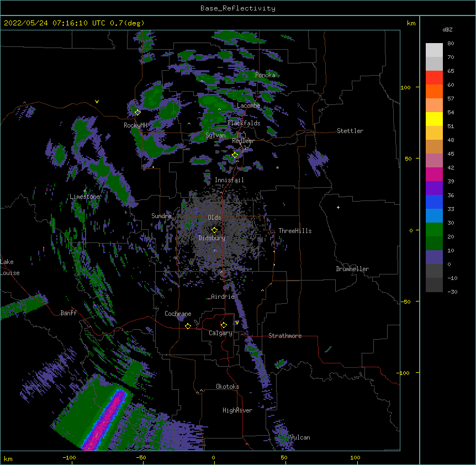Click the yellow V marker east of Calgary
Screen dimensions: 476x465
(237, 323)
